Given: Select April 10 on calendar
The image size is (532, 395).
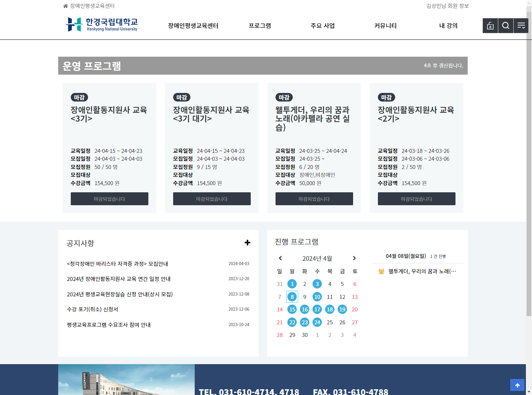Looking at the screenshot, I should pyautogui.click(x=317, y=297).
